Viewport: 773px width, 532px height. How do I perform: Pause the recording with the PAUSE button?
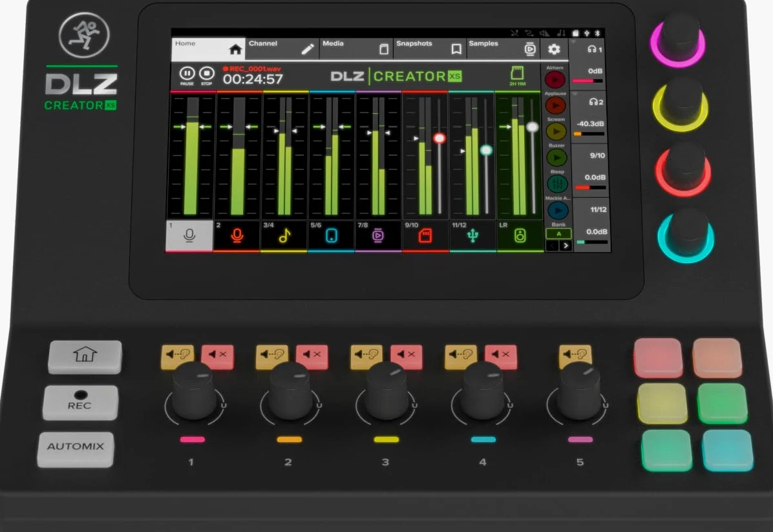[x=187, y=76]
